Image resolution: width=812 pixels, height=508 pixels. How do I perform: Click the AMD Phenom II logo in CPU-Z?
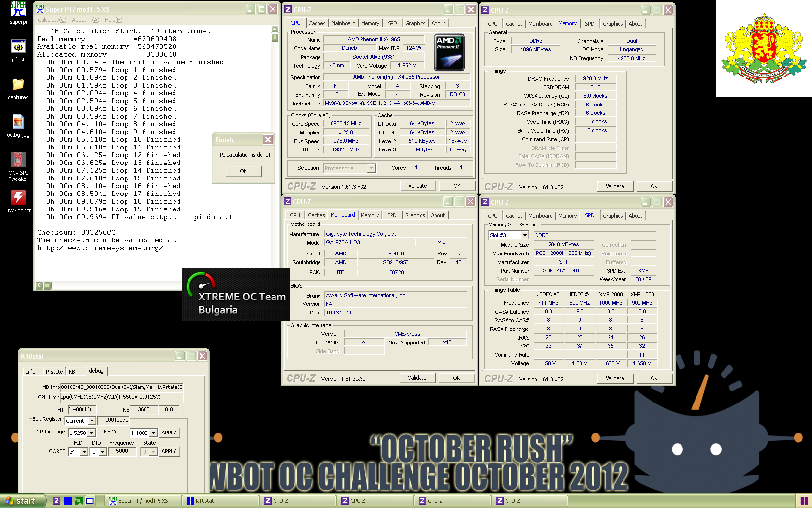[449, 52]
